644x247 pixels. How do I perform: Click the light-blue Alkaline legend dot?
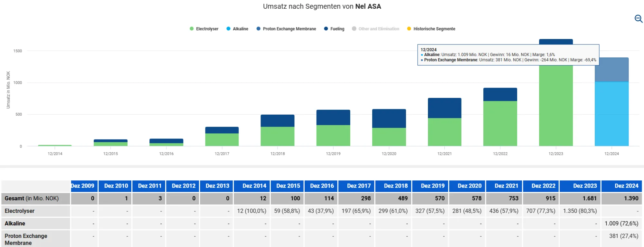pyautogui.click(x=228, y=29)
